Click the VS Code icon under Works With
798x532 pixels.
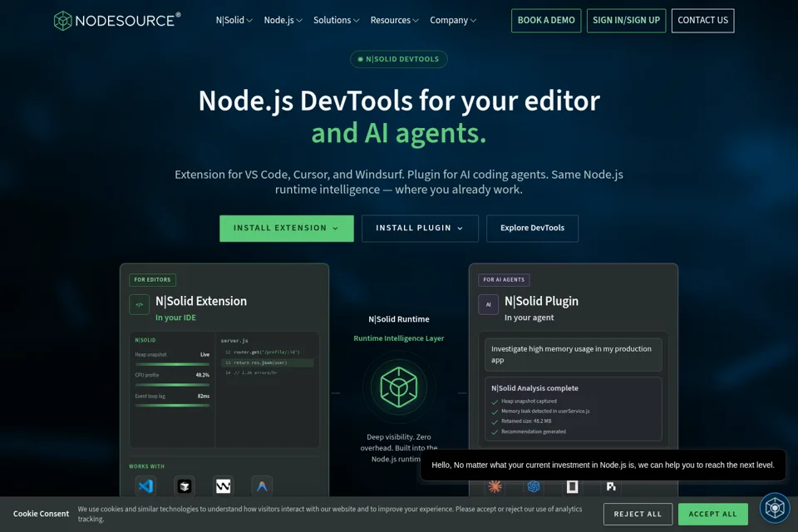(145, 486)
